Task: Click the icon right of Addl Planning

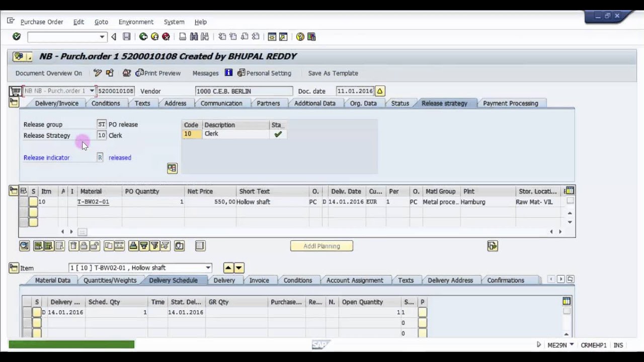Action: point(493,246)
